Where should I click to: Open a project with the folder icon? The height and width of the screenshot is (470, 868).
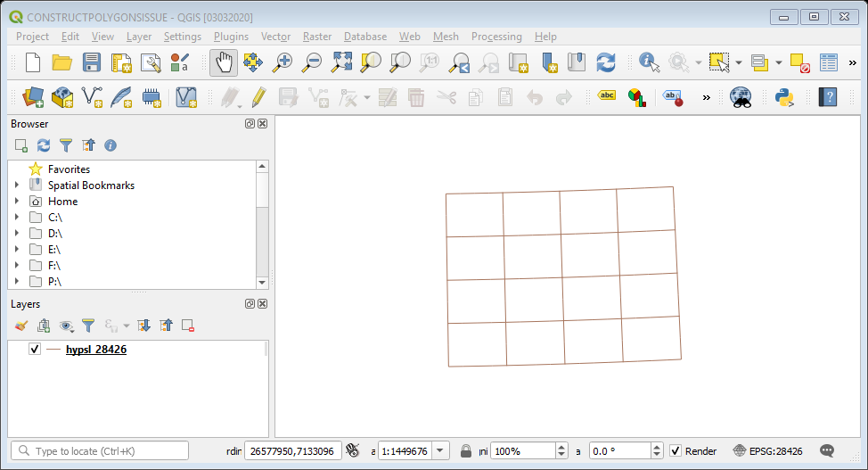[62, 62]
